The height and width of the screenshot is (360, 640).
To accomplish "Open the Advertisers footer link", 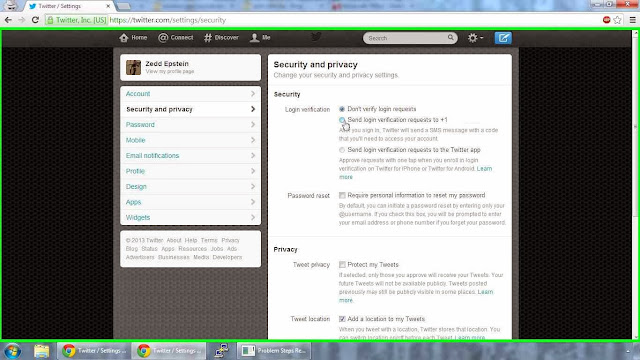I will point(140,258).
